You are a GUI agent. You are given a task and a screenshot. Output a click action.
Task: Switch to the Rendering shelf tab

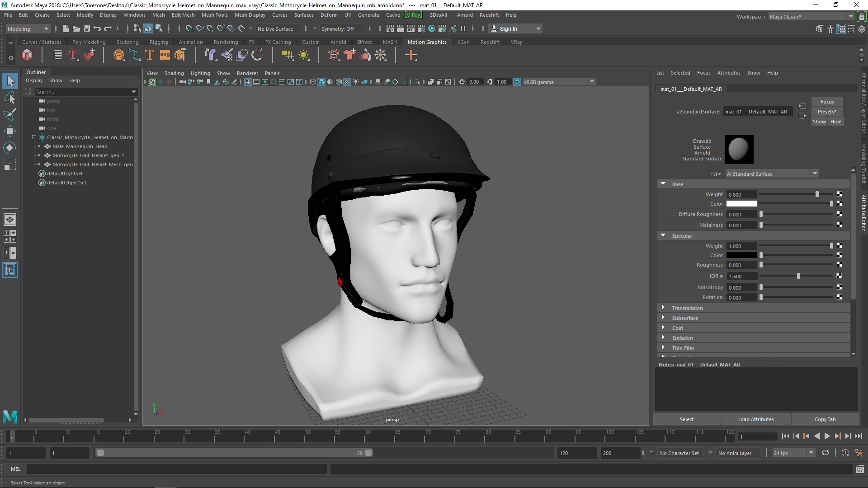coord(226,42)
